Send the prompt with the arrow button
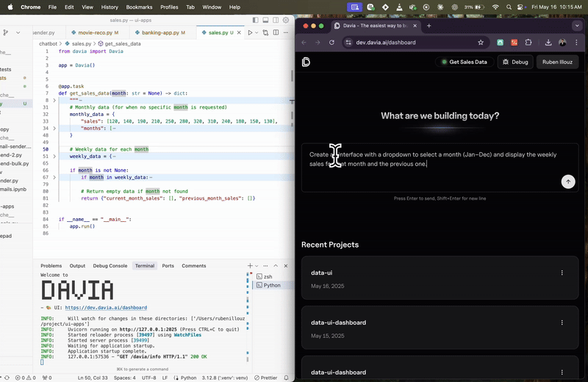 pos(568,181)
